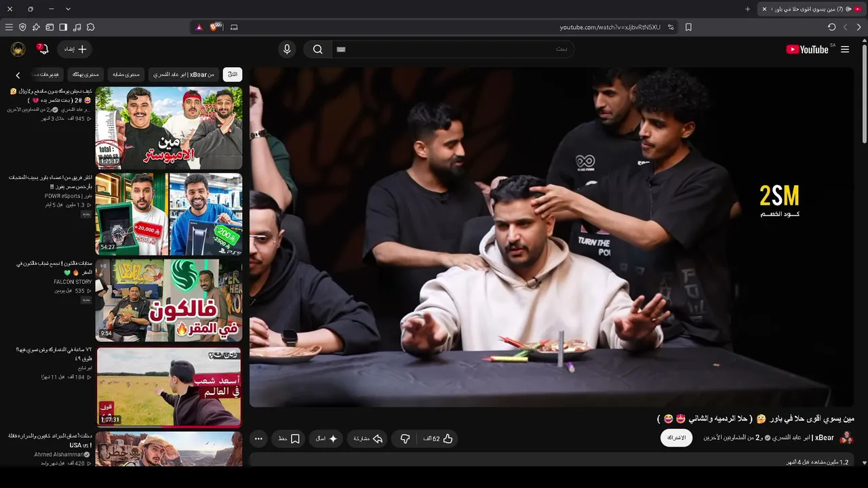This screenshot has width=868, height=488.
Task: Open a new browser tab
Action: [747, 9]
